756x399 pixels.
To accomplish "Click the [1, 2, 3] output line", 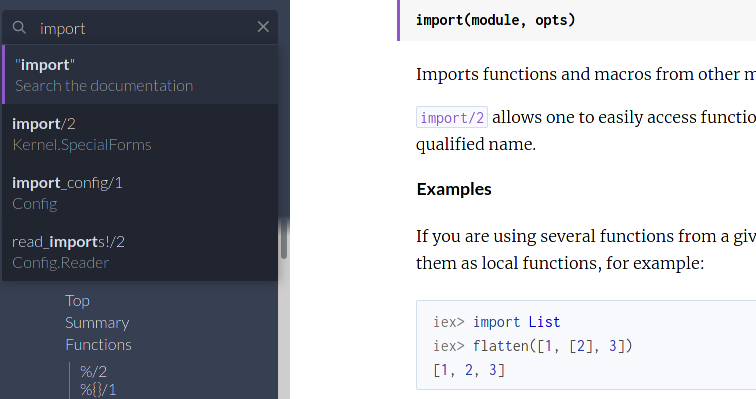I will (469, 370).
